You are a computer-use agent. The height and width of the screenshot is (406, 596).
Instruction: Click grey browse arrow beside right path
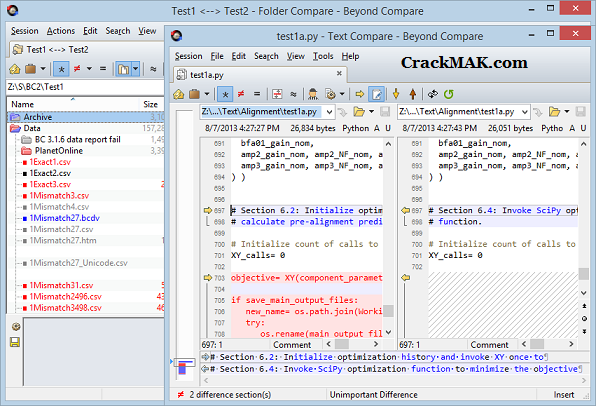pyautogui.click(x=538, y=112)
